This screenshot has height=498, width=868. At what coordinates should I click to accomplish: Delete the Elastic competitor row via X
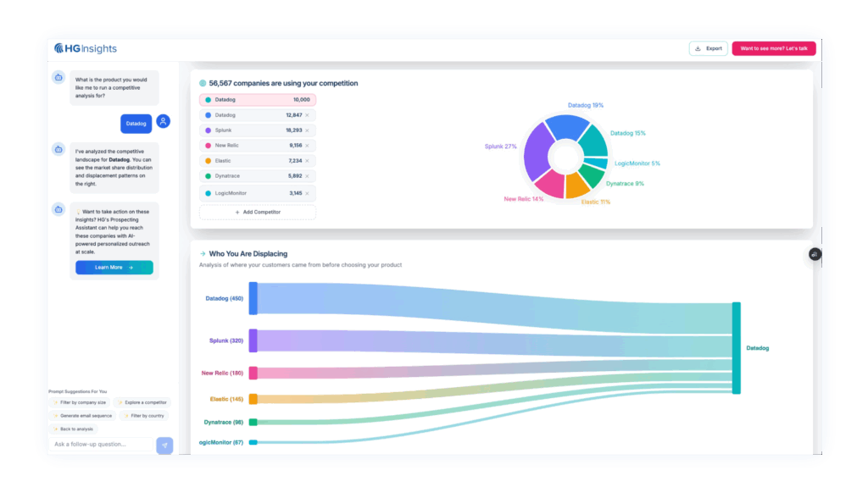coord(308,161)
